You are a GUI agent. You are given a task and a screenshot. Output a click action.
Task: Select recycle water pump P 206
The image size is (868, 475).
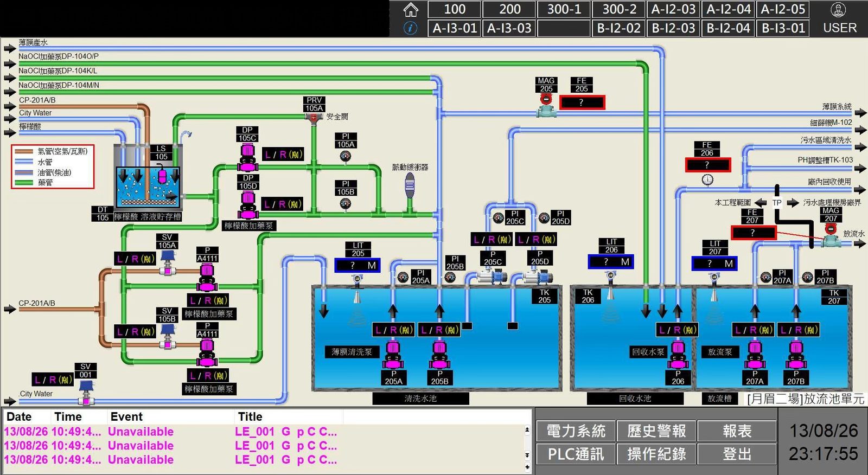(x=678, y=355)
